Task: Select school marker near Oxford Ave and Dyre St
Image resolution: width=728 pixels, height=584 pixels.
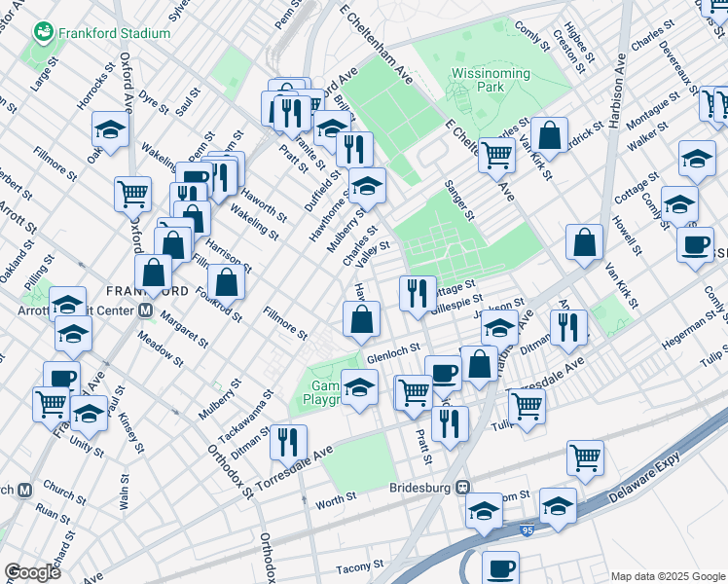Action: pyautogui.click(x=111, y=132)
